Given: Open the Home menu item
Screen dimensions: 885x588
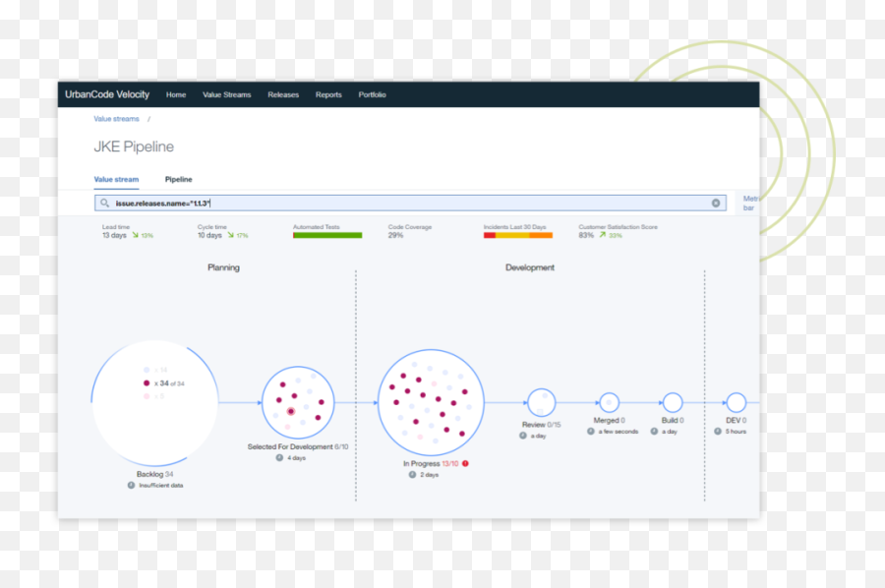Looking at the screenshot, I should [x=176, y=94].
